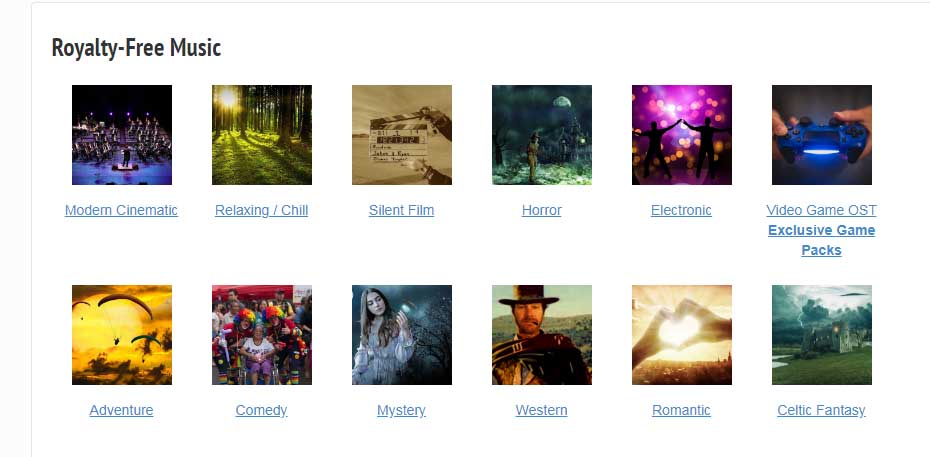Click the heart hands Romantic image

[681, 335]
